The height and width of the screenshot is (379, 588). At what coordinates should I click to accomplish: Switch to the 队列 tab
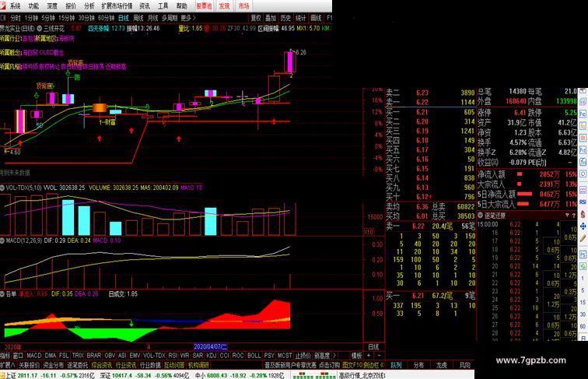click(x=396, y=365)
